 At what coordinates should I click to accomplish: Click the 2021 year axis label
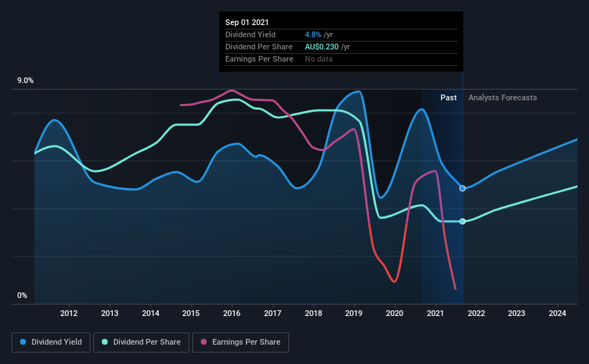435,313
